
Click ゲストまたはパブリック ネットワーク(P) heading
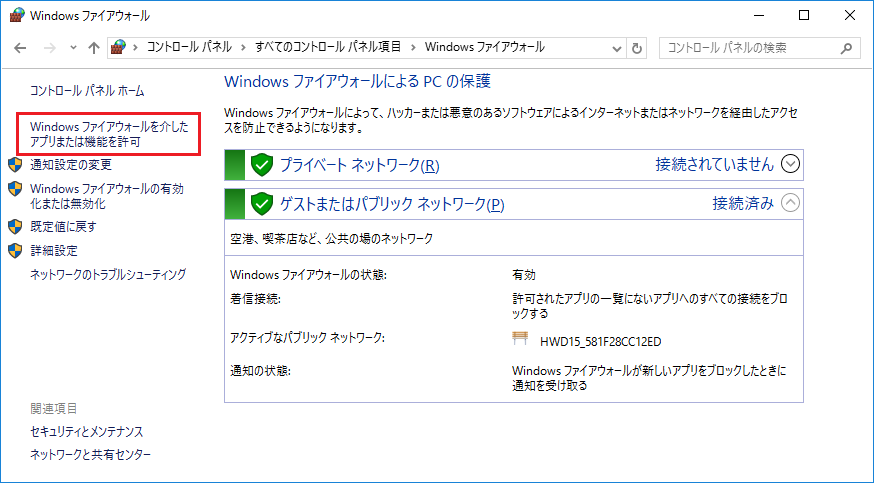tap(392, 204)
